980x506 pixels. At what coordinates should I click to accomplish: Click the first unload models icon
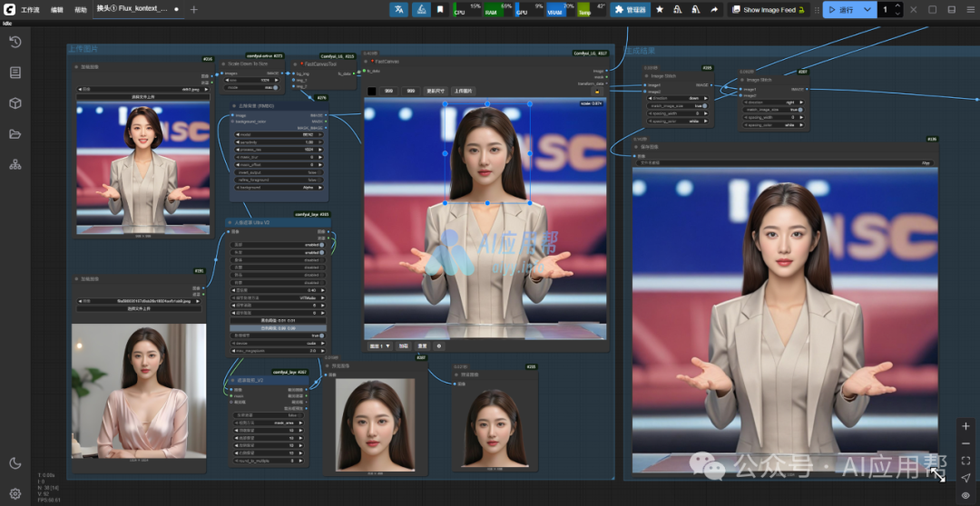pyautogui.click(x=678, y=9)
